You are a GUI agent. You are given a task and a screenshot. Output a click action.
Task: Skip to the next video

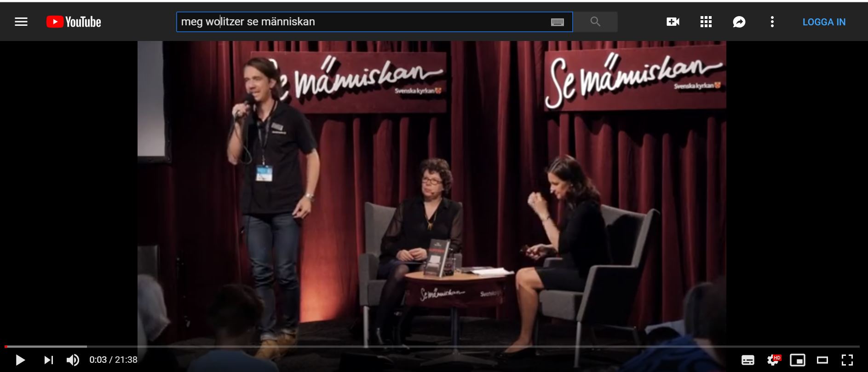point(48,360)
